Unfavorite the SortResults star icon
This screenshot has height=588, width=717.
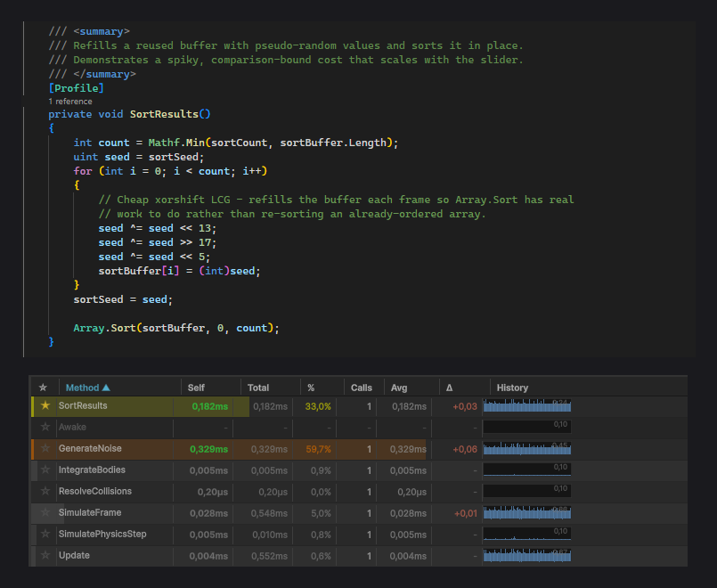[x=45, y=405]
